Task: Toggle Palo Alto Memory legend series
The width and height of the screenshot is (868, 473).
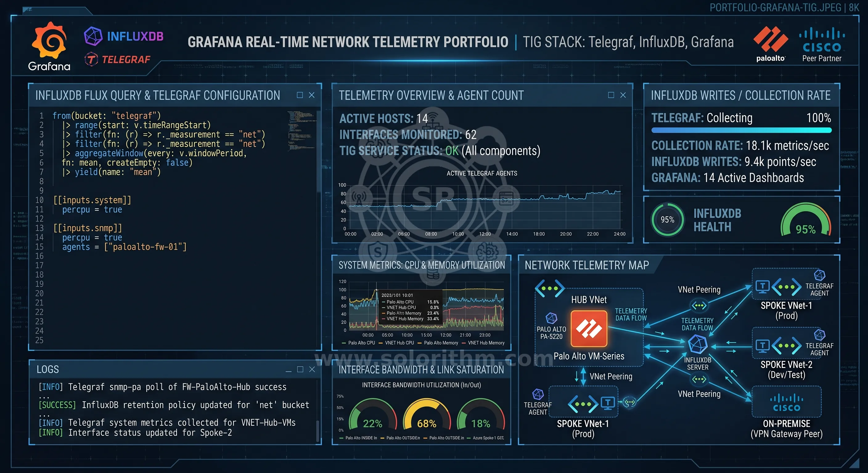Action: point(438,343)
